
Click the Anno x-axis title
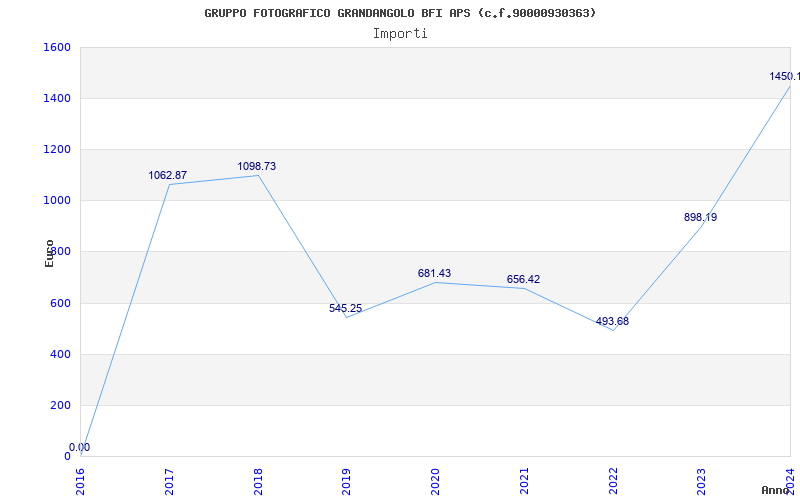coord(776,490)
